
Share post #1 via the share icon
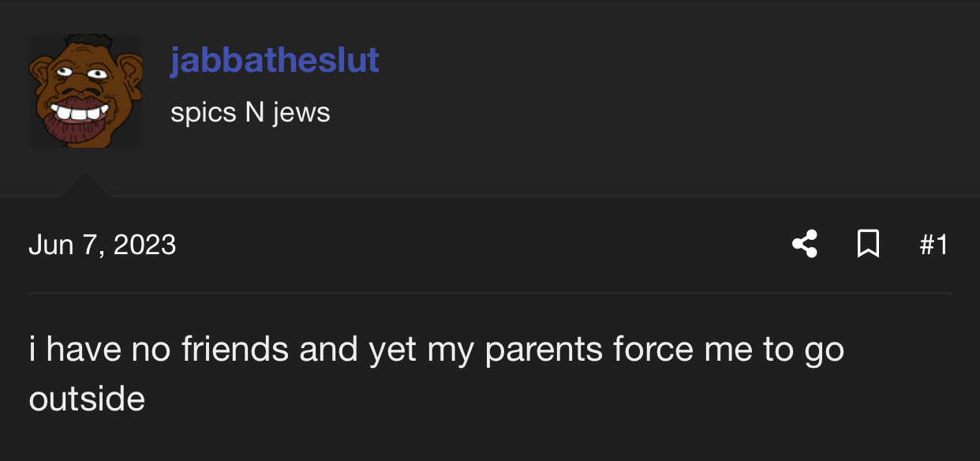(805, 244)
